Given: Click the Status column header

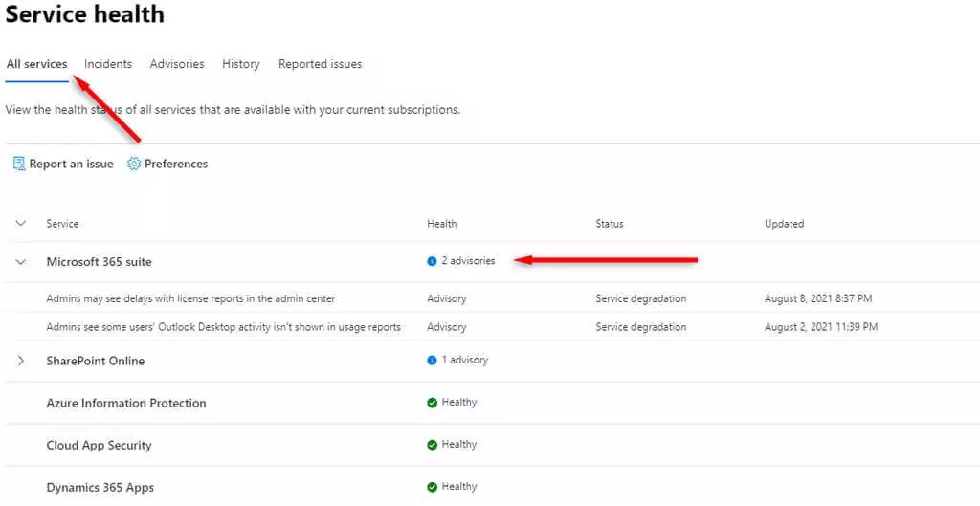Looking at the screenshot, I should tap(610, 224).
